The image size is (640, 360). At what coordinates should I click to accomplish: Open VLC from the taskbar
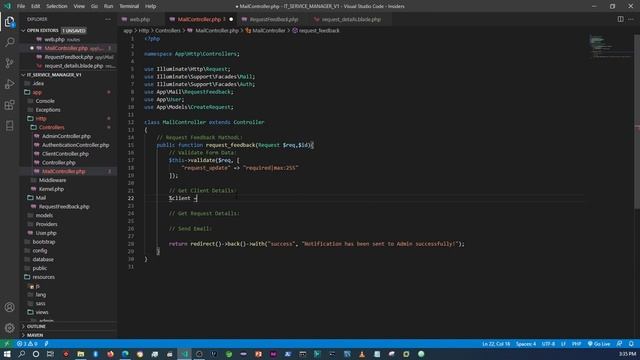[x=362, y=354]
